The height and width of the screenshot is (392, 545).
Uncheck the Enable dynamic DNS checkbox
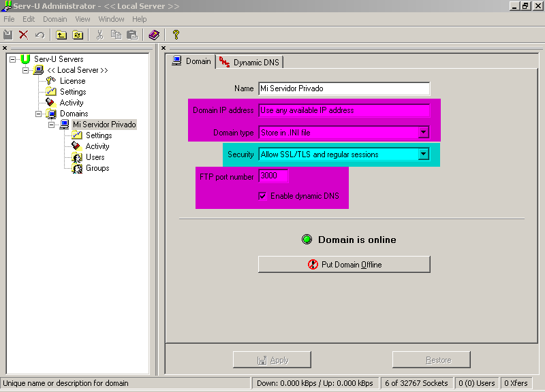(x=262, y=196)
